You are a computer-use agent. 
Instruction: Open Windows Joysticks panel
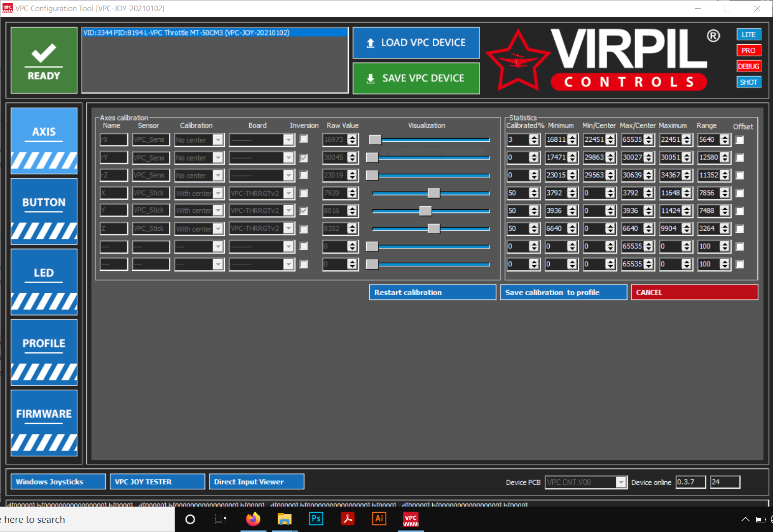click(x=58, y=482)
